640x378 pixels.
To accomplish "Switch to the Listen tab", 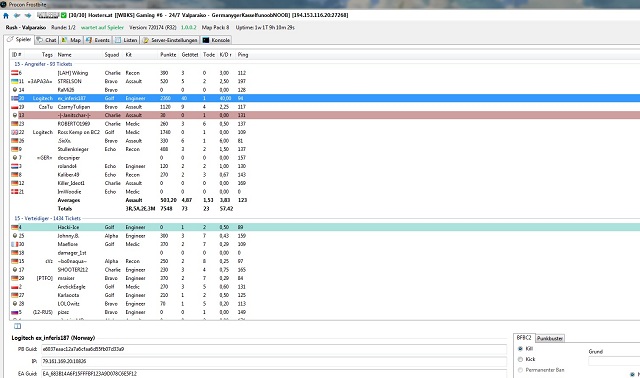I will coord(126,40).
